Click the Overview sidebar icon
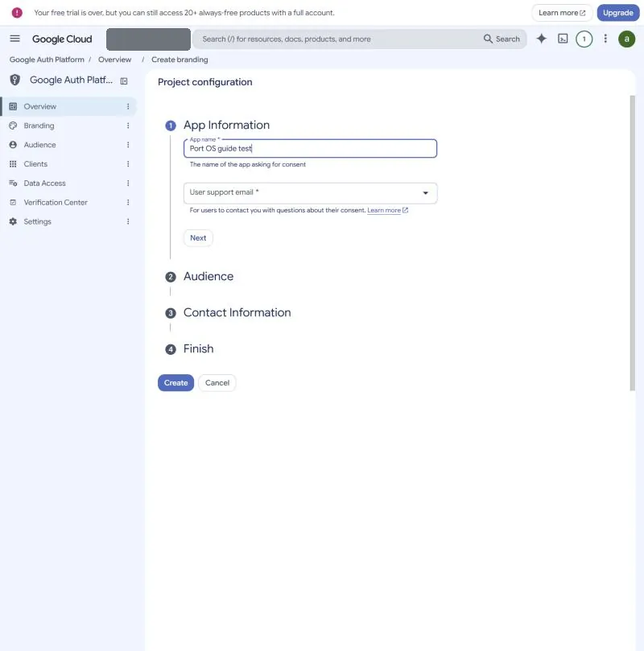This screenshot has height=651, width=644. [13, 106]
